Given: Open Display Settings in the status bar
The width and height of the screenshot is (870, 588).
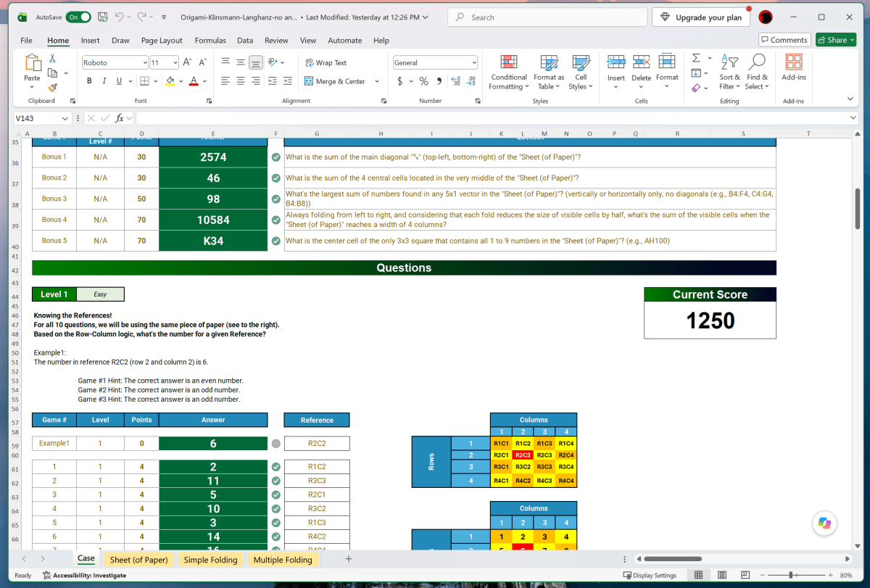Looking at the screenshot, I should coord(650,575).
